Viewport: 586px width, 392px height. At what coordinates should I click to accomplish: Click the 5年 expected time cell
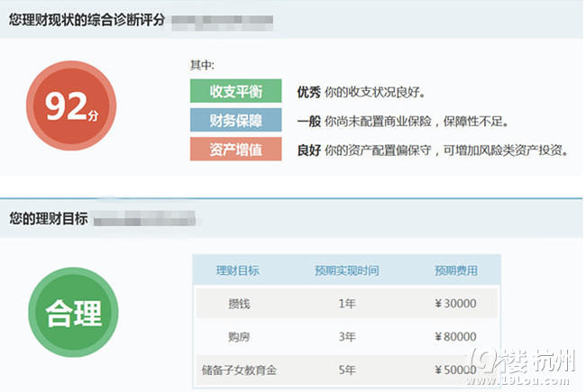click(x=346, y=370)
